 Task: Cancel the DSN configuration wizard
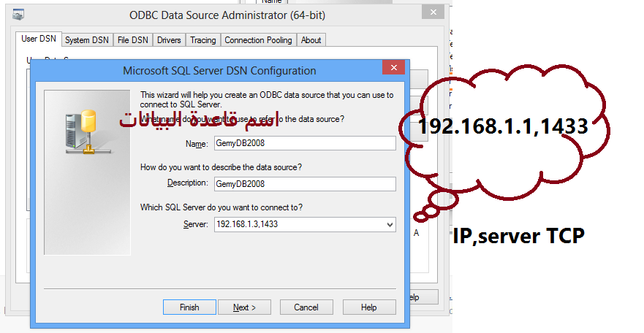coord(306,307)
